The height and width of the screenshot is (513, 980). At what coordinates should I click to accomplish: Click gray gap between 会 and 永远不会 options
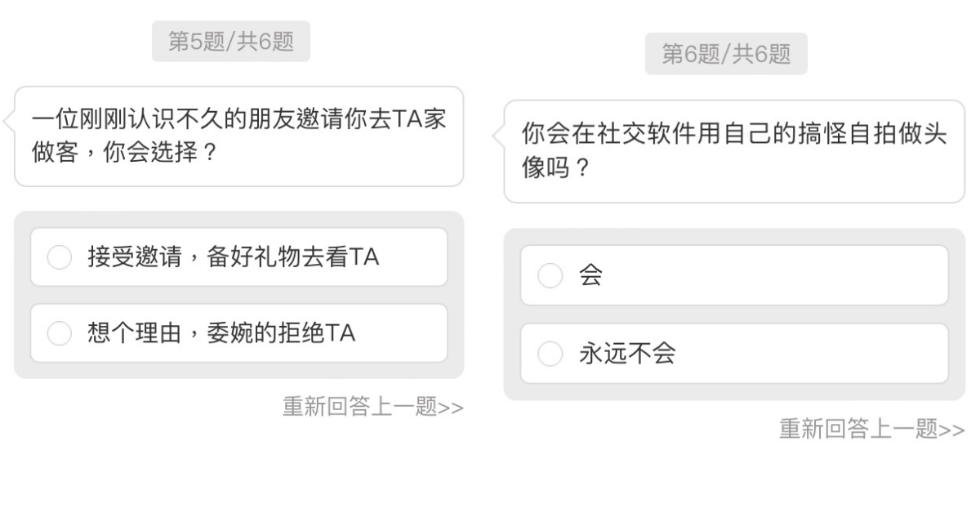(x=733, y=314)
